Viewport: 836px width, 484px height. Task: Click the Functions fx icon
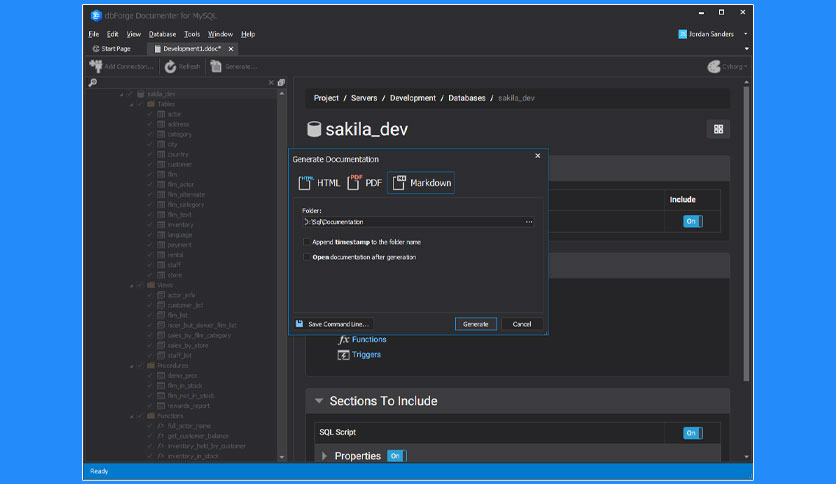343,340
